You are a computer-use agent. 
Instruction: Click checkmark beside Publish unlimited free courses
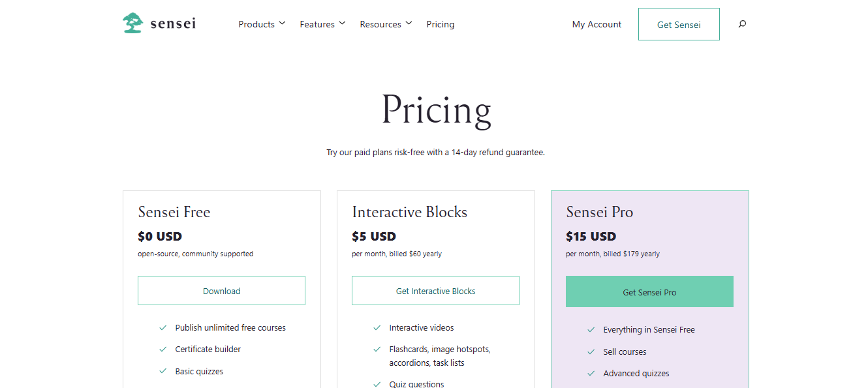pos(163,328)
